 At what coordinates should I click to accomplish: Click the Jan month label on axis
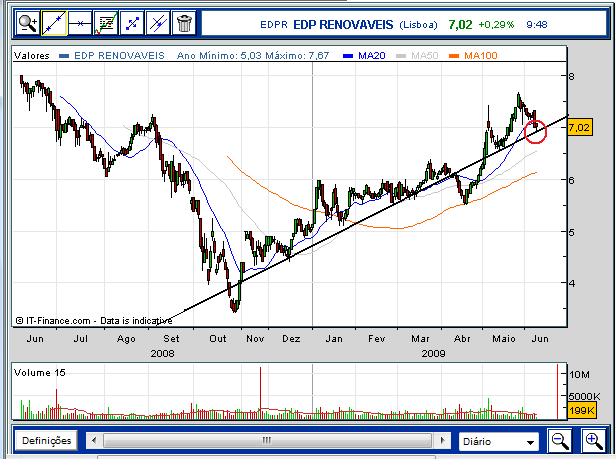coord(334,339)
